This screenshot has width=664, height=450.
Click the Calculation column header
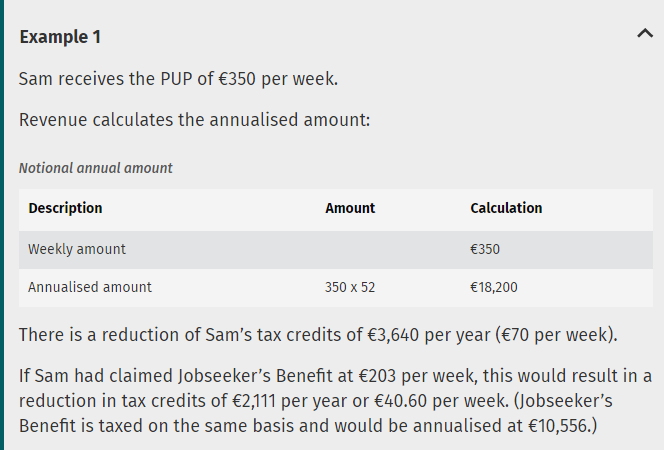click(506, 208)
